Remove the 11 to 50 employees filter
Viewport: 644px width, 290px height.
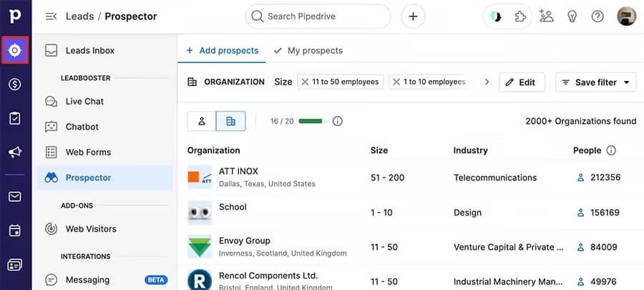(306, 82)
